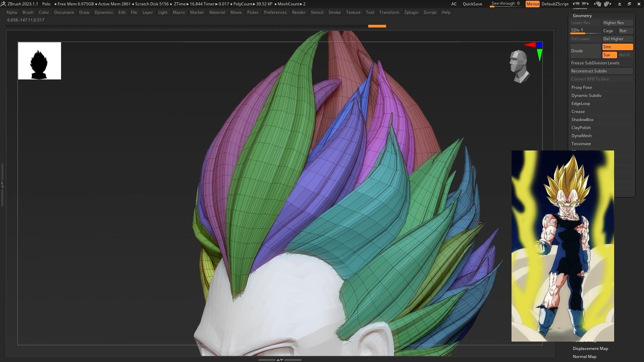Open the Brush menu

tap(28, 12)
